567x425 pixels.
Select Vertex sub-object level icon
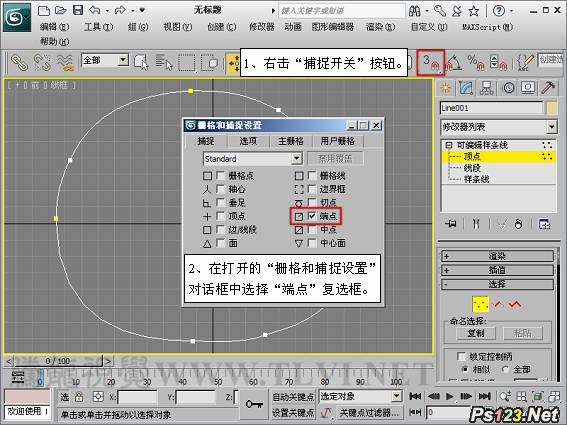tap(480, 304)
